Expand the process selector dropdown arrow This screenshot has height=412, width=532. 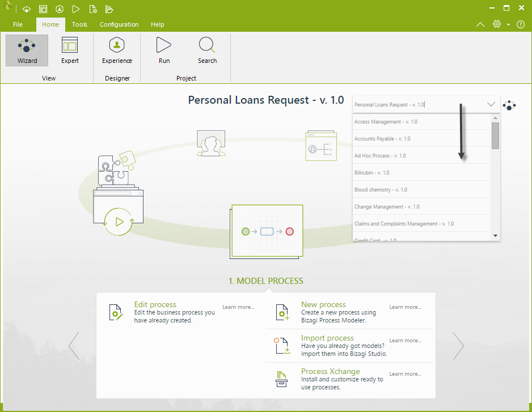click(491, 104)
